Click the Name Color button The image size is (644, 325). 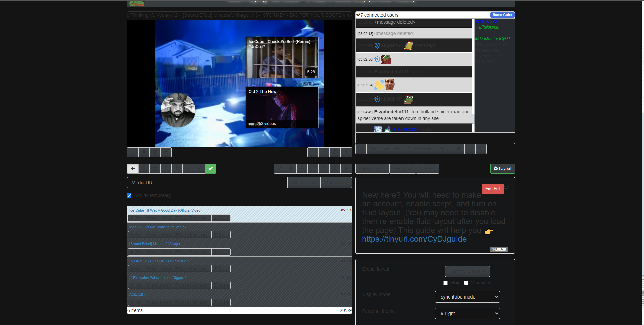pyautogui.click(x=502, y=15)
